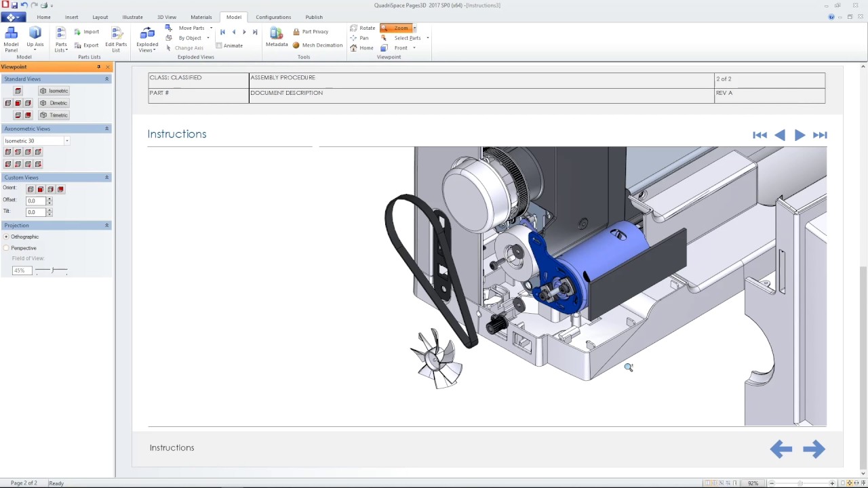Open the Model Panel tool
This screenshot has width=868, height=488.
(11, 39)
